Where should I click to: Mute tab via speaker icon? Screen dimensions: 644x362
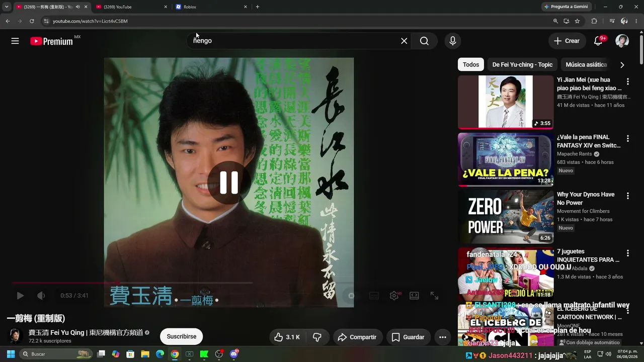click(x=77, y=7)
